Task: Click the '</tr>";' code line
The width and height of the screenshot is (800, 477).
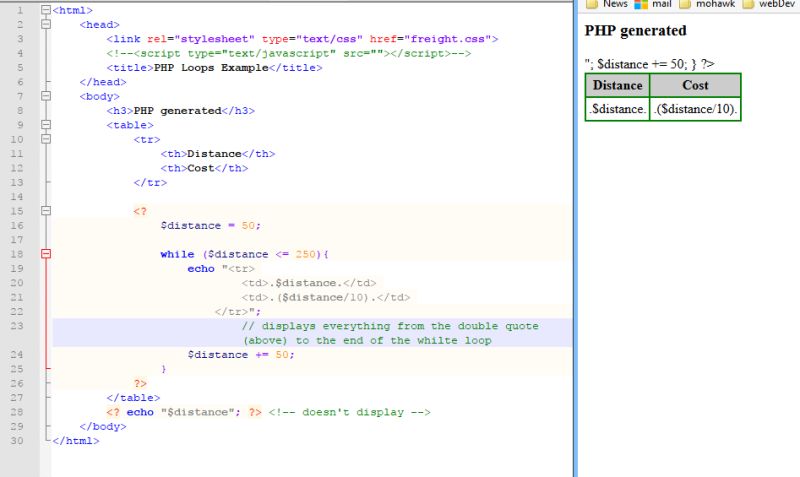Action: pyautogui.click(x=238, y=311)
